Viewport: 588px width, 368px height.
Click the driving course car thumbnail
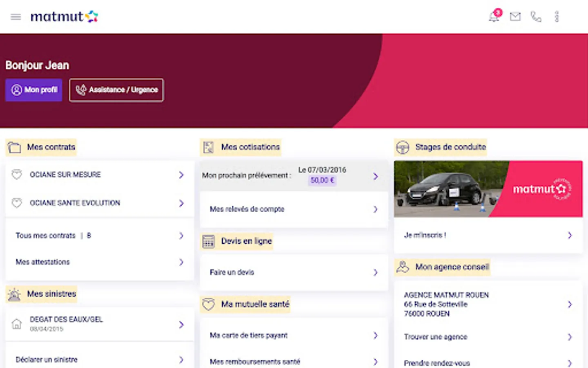(488, 189)
